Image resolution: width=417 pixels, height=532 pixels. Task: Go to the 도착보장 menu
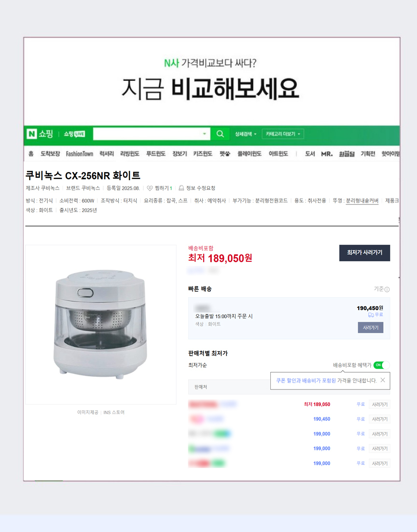tap(50, 154)
